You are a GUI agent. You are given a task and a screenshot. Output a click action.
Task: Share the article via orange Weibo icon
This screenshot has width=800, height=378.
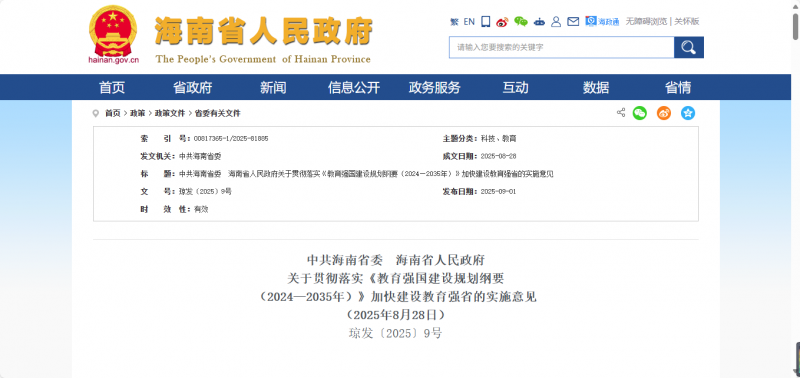664,113
